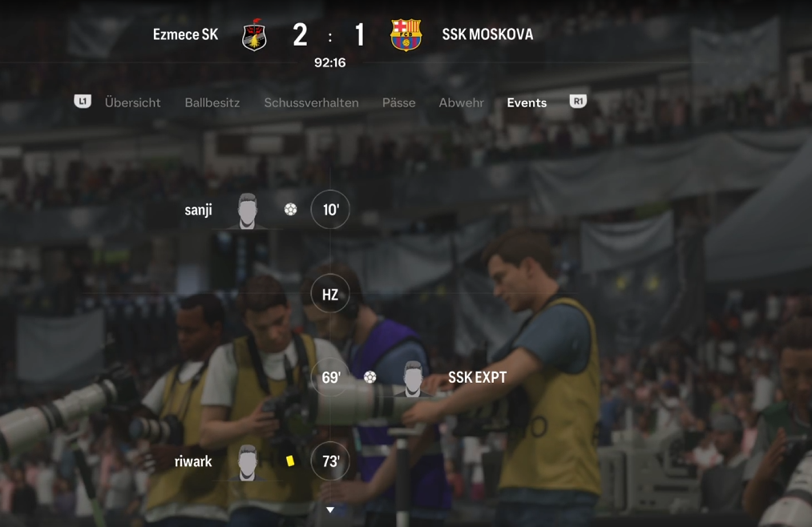Click the 73' timeline marker
Image resolution: width=812 pixels, height=527 pixels.
click(x=330, y=461)
